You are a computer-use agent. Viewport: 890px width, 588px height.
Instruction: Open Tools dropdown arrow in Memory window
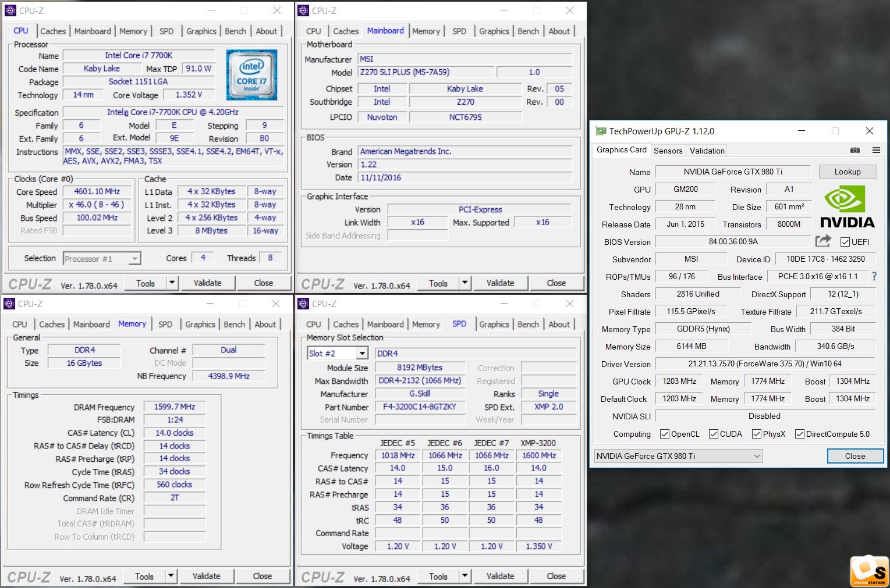click(171, 576)
